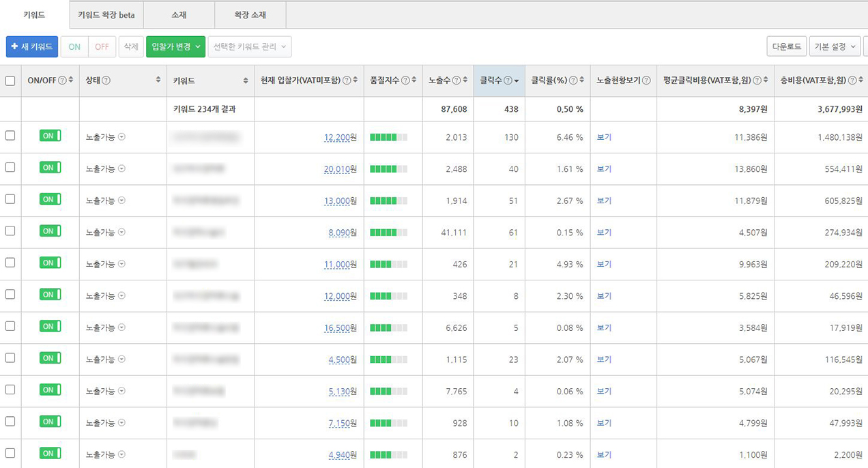Click the 보기 link in the 8,090원 row
Image resolution: width=868 pixels, height=468 pixels.
point(604,233)
